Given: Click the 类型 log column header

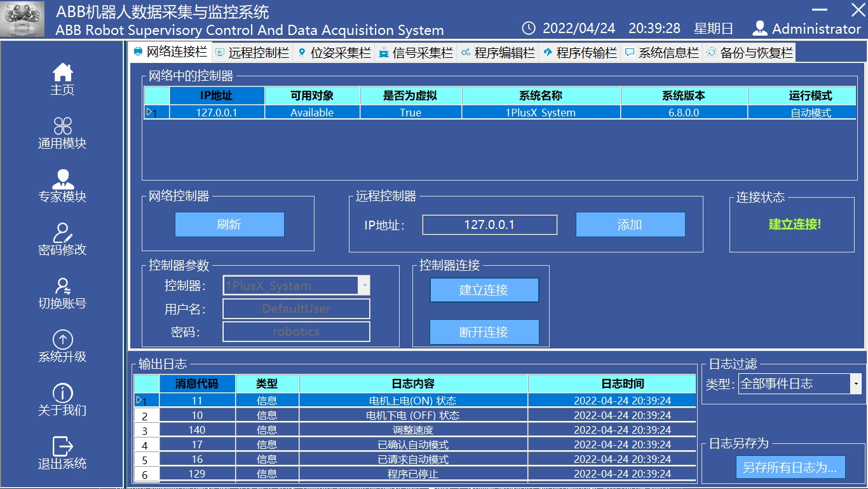Looking at the screenshot, I should click(267, 384).
